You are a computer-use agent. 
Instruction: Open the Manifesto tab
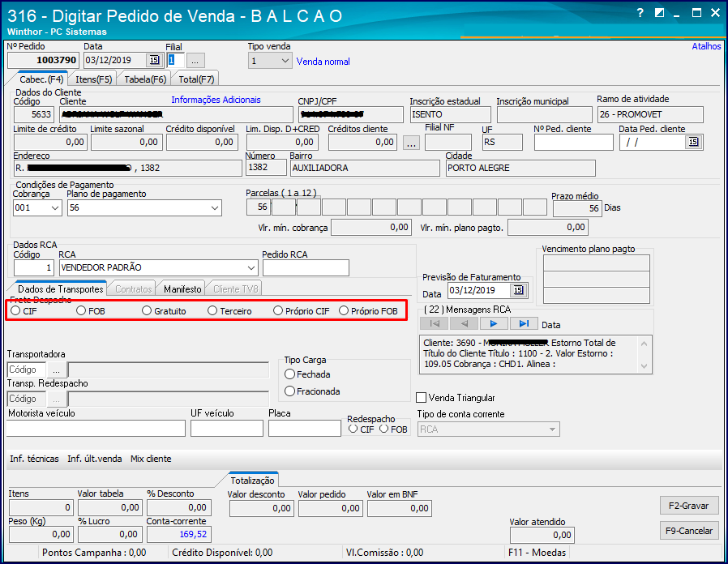[x=182, y=289]
